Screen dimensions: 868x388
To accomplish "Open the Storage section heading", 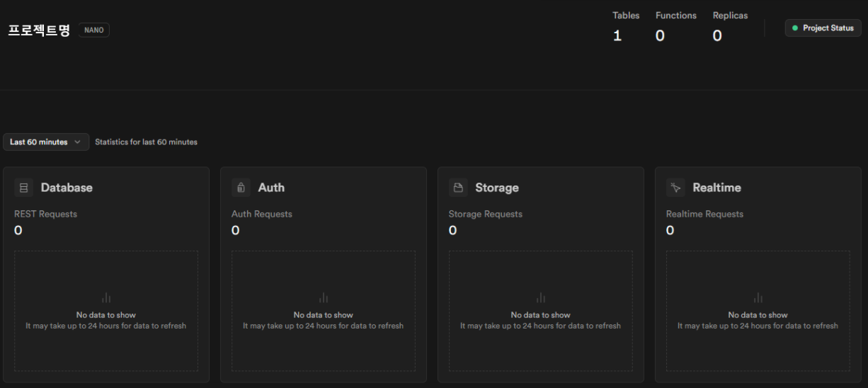I will (497, 188).
